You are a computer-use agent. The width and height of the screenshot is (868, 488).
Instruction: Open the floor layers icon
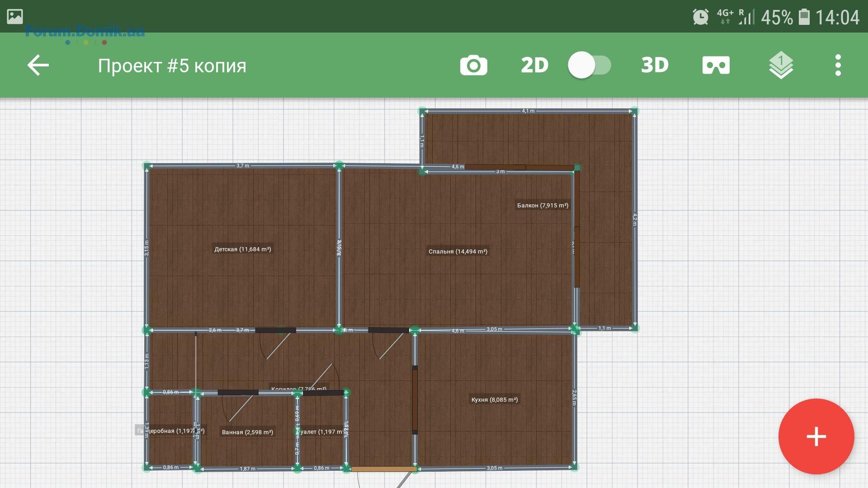[x=781, y=66]
